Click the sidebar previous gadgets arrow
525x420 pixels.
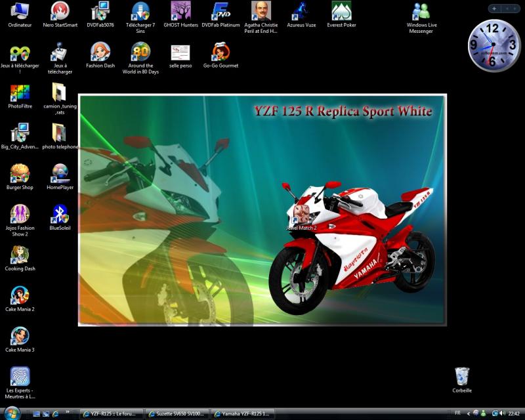507,9
